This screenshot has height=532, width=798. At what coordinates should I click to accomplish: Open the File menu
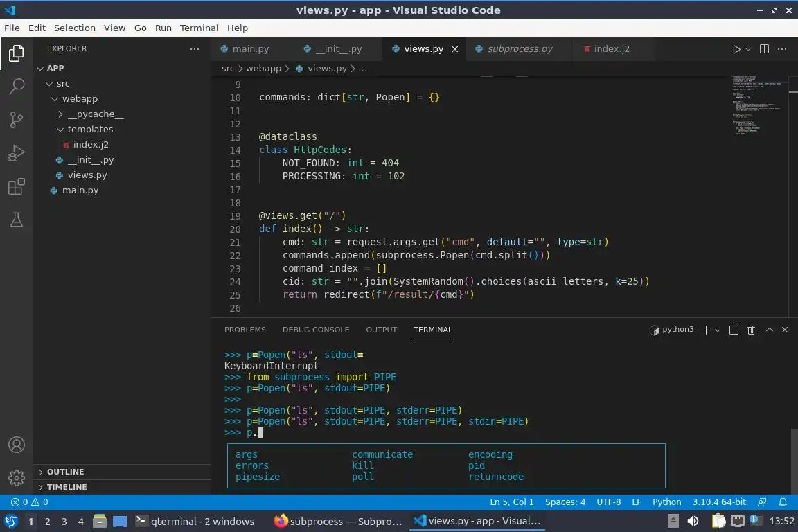[12, 28]
